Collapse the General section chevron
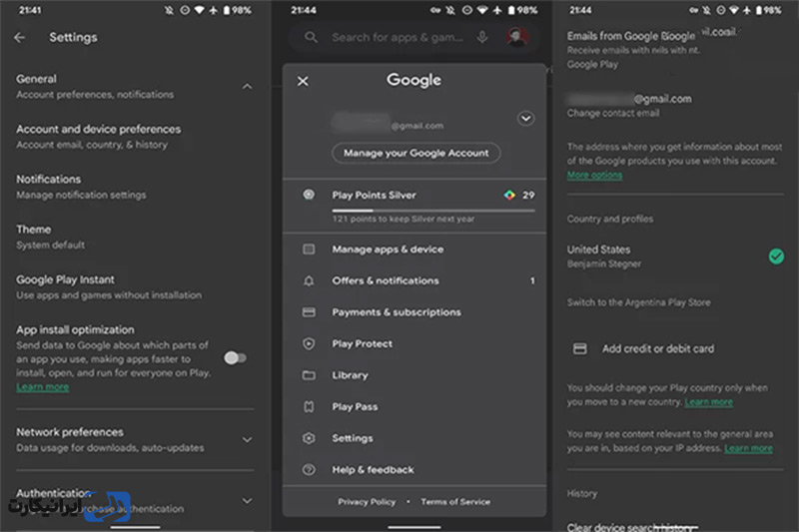 tap(247, 87)
